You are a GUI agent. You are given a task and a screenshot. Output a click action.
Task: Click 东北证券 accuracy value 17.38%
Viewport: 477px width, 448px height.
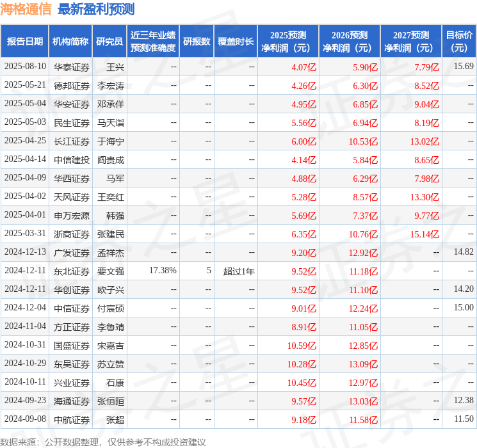163,270
